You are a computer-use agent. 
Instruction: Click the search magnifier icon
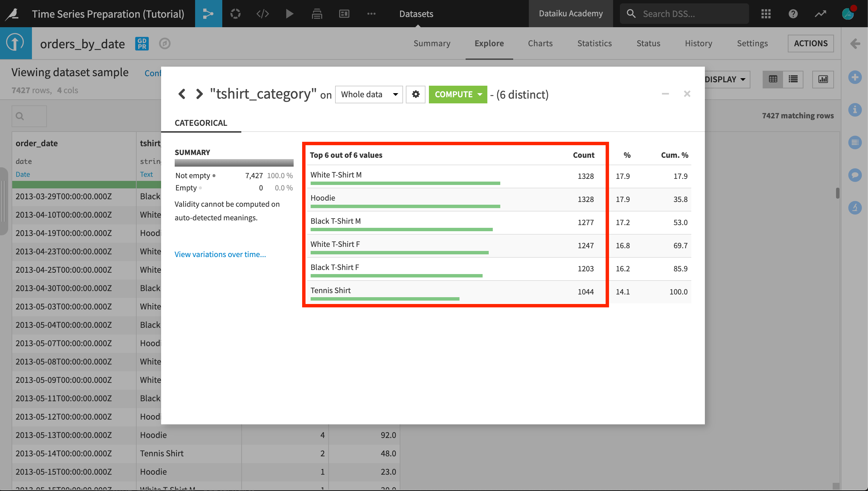point(631,14)
